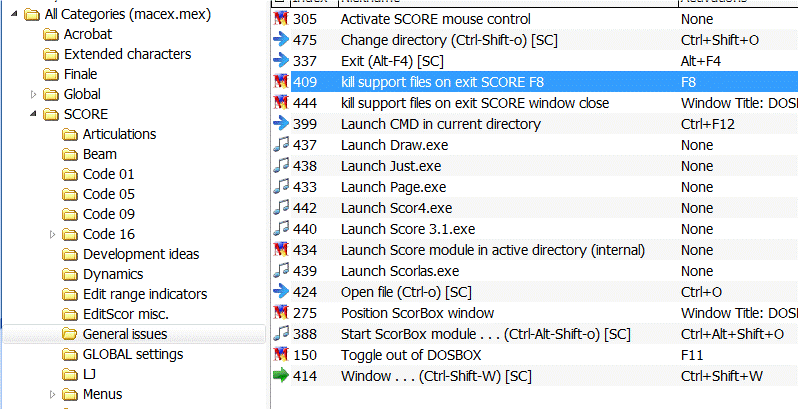Screen dimensions: 798x409
Task: Select kill support files on exit SCORE F8
Action: click(x=442, y=82)
